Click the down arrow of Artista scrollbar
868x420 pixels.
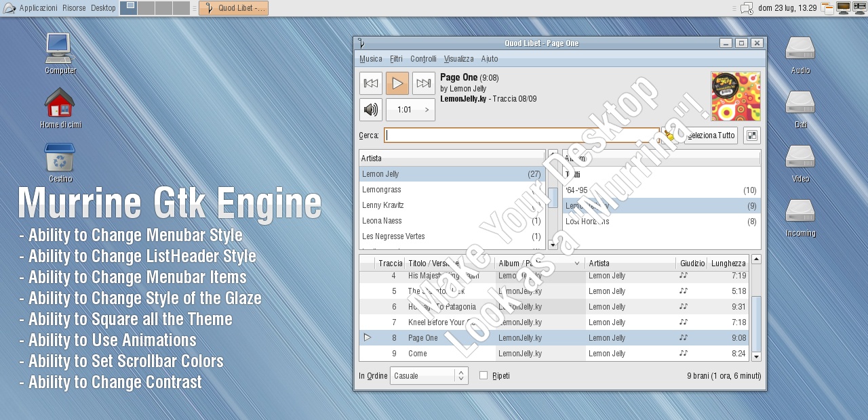(x=553, y=245)
